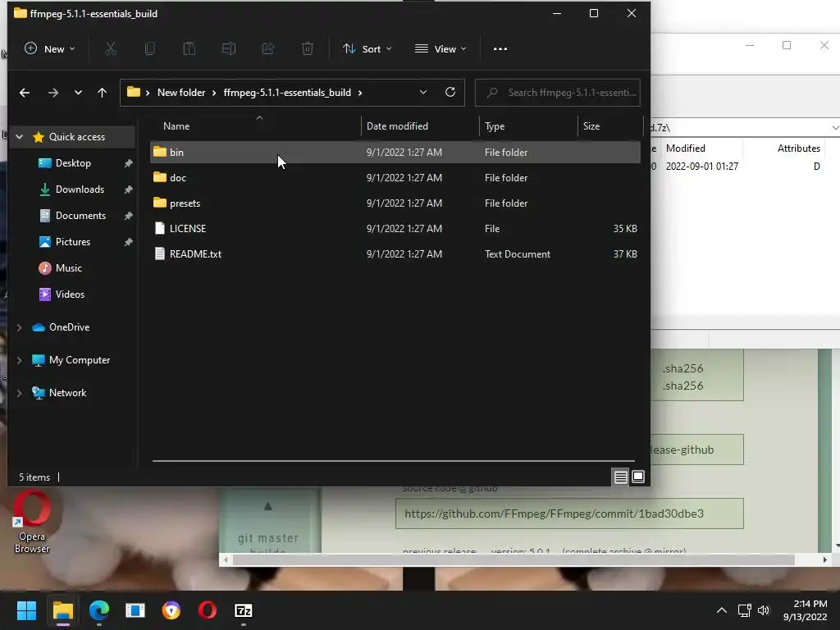Go forward with the right arrow
The height and width of the screenshot is (630, 840).
(x=53, y=93)
